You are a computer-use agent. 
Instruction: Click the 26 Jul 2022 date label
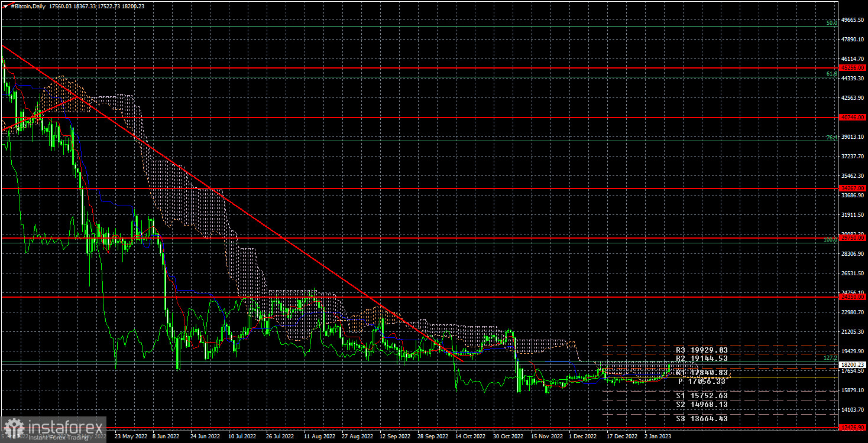(280, 437)
